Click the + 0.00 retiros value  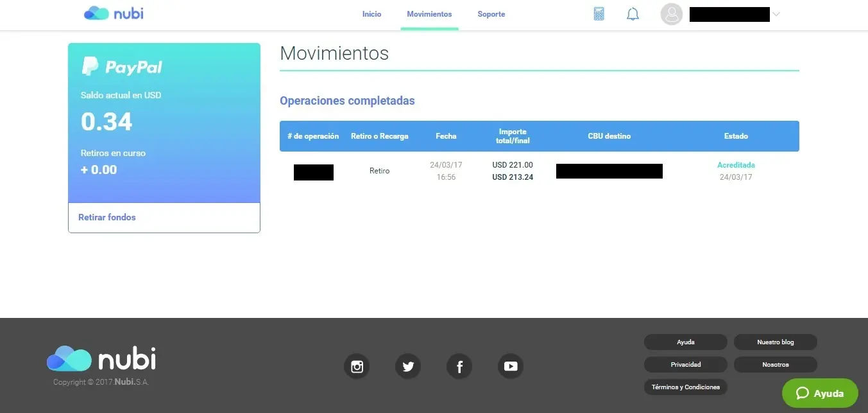(99, 170)
